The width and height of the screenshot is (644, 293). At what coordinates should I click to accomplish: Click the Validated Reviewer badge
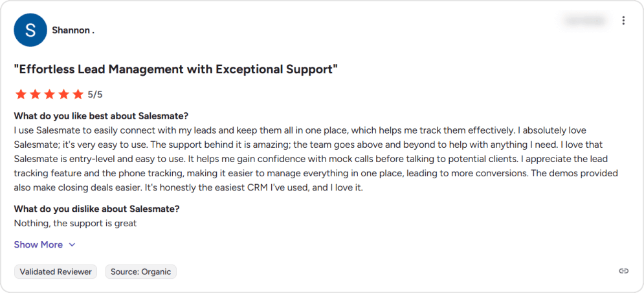(56, 272)
